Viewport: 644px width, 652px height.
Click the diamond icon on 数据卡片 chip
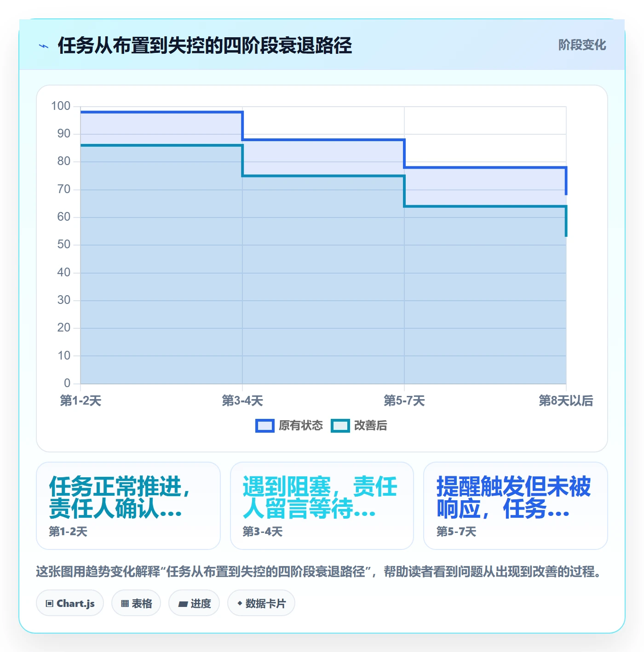[240, 603]
